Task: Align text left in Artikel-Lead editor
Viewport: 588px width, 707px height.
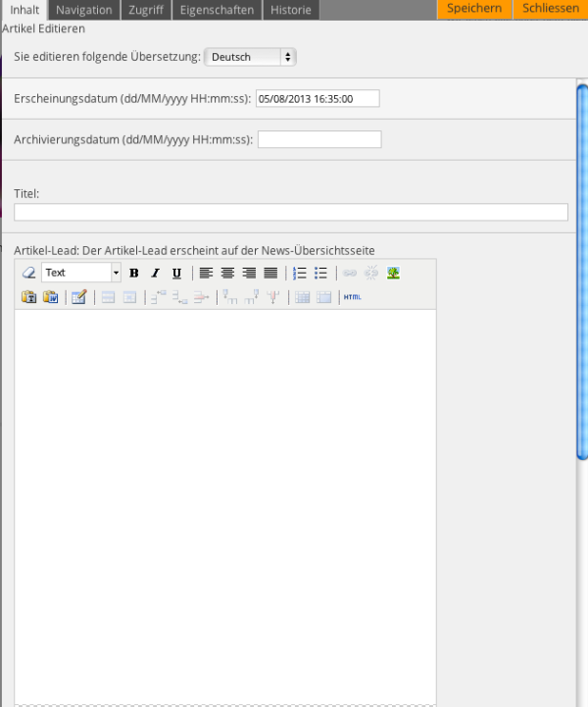Action: click(x=206, y=274)
